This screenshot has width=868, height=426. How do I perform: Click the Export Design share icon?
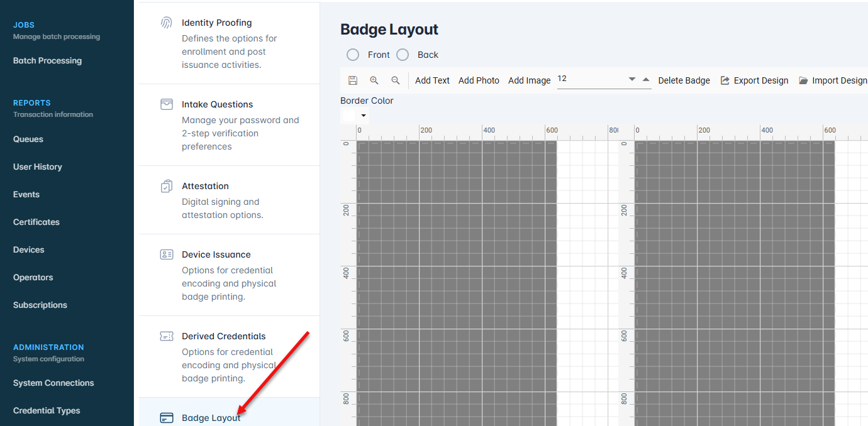725,80
